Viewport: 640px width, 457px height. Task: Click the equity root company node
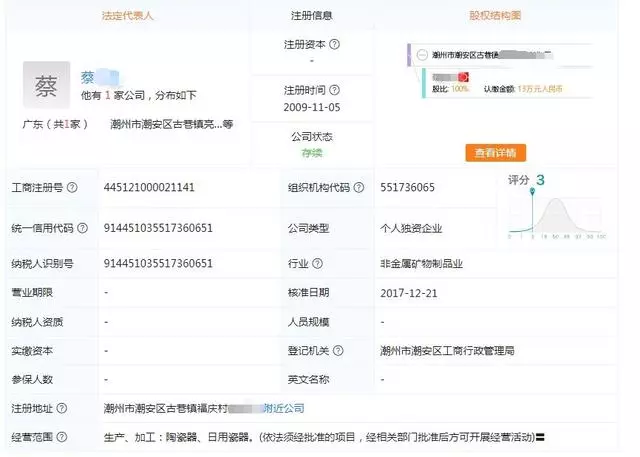click(500, 55)
